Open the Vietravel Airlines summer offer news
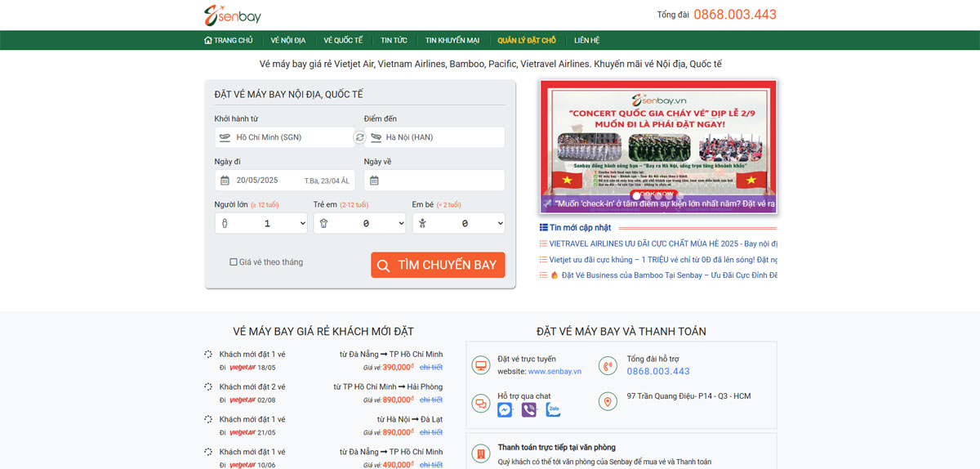The width and height of the screenshot is (980, 469). pyautogui.click(x=663, y=243)
